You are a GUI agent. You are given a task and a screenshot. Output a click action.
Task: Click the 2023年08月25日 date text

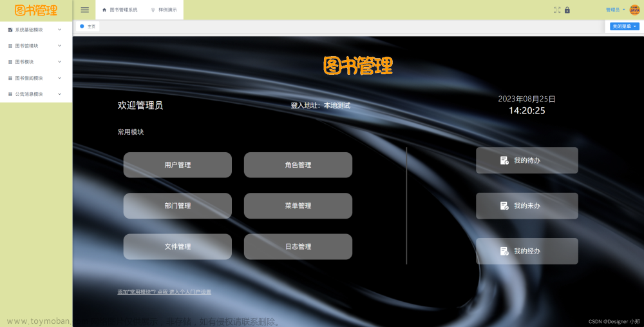pyautogui.click(x=527, y=99)
